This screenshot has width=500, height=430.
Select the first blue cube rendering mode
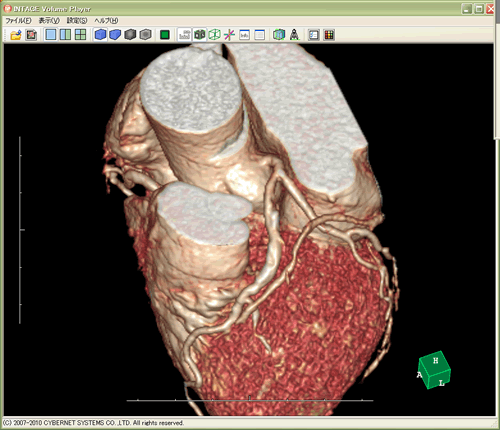coord(100,35)
